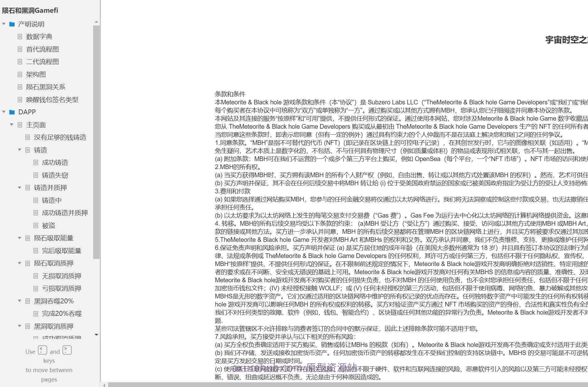This screenshot has width=588, height=387.
Task: Click the page icon next to 完成20%吞噬
Action: click(36, 313)
